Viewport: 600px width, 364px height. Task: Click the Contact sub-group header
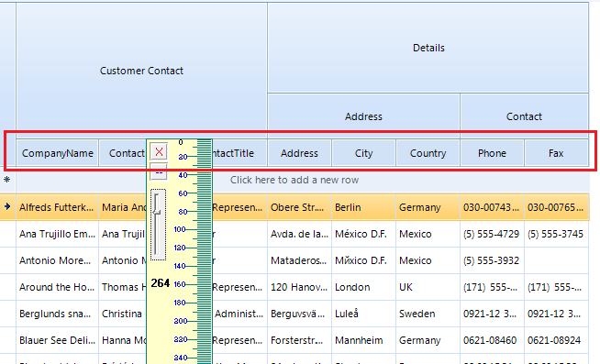[x=524, y=116]
